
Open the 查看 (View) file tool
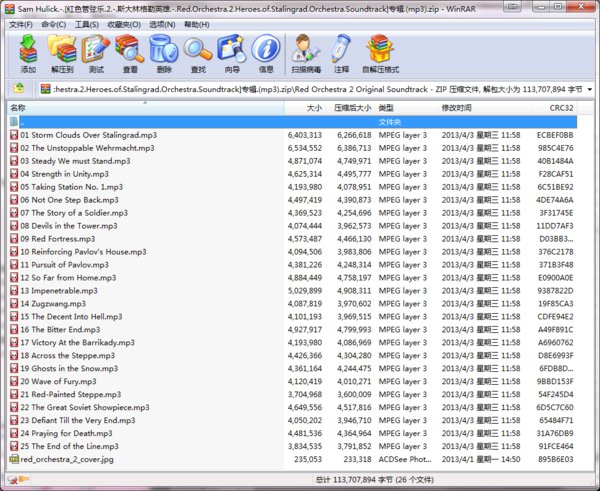click(x=130, y=53)
